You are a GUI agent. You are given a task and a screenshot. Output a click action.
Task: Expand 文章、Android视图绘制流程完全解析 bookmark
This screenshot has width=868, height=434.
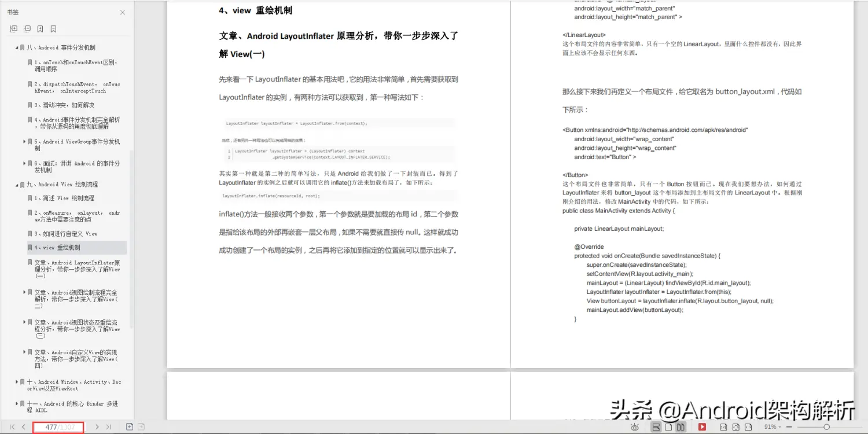click(24, 292)
